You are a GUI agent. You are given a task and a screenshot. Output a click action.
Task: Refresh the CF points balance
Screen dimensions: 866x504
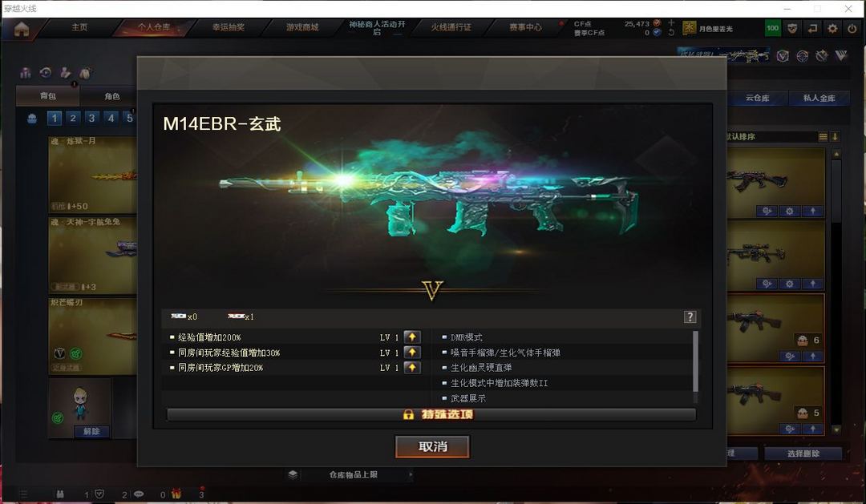pyautogui.click(x=671, y=33)
